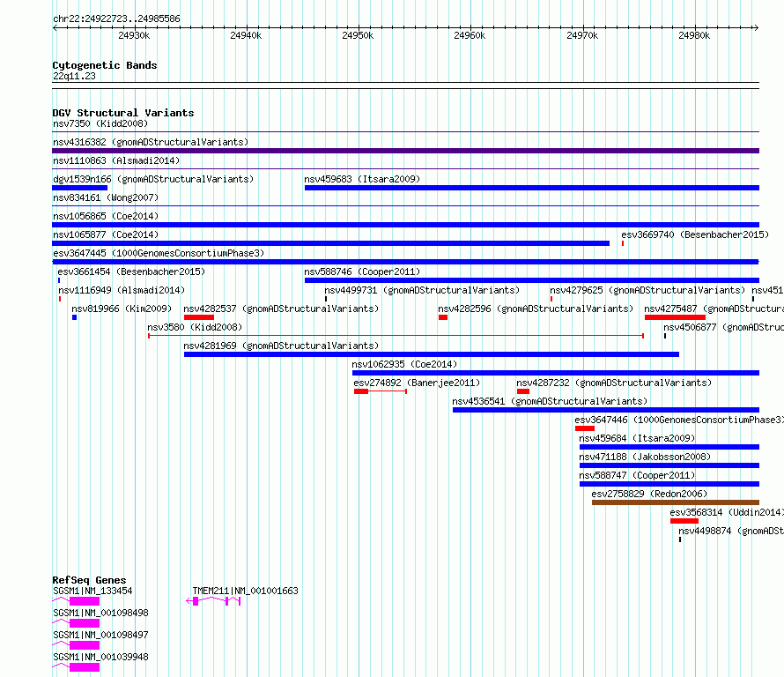The image size is (784, 677).
Task: Click the 22q11.23 band label
Action: [74, 76]
